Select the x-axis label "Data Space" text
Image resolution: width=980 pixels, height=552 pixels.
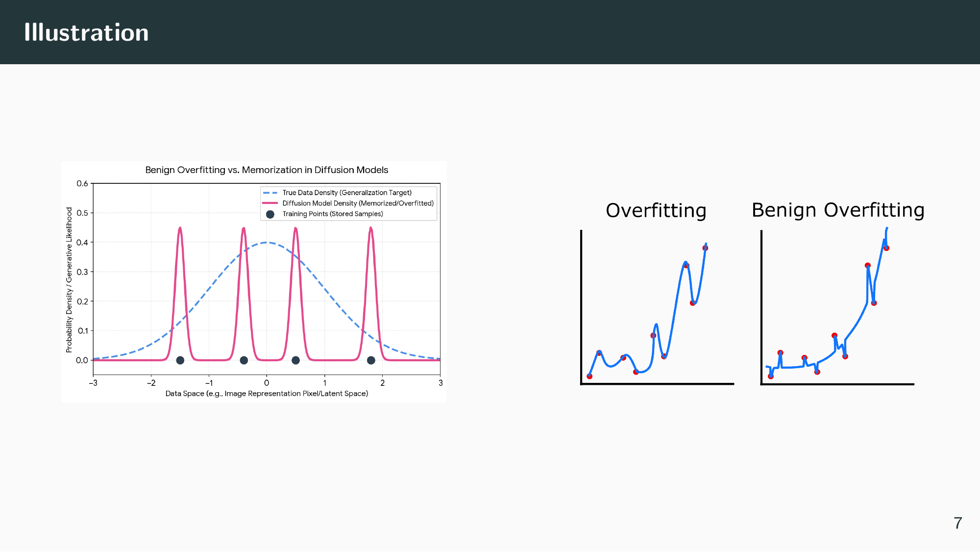(267, 394)
